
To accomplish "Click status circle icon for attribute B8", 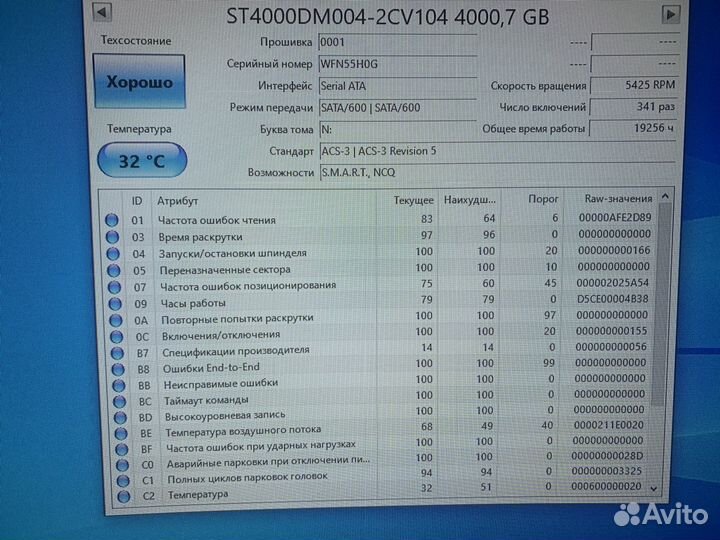I will click(x=118, y=369).
